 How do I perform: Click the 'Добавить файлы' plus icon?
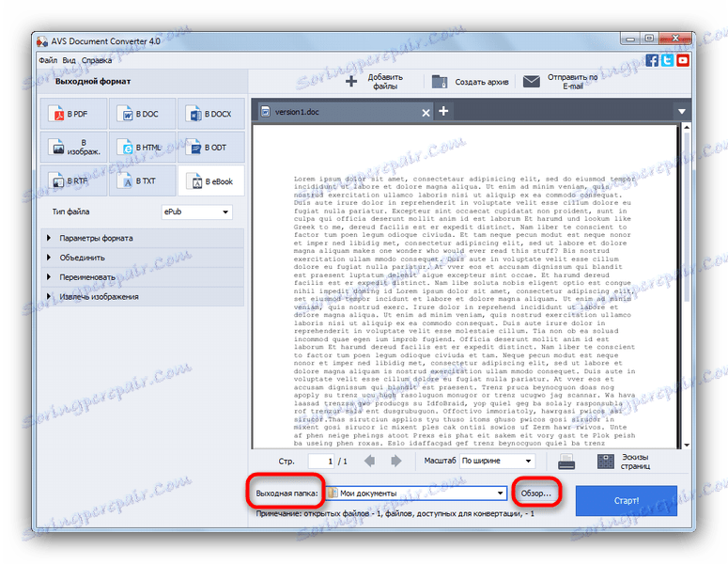pyautogui.click(x=351, y=81)
